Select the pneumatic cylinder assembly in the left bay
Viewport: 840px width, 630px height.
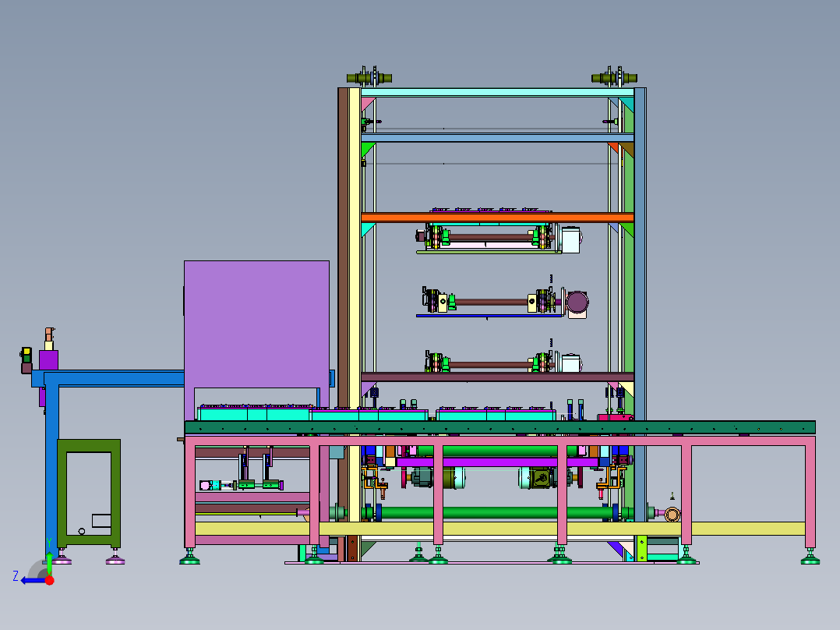(x=241, y=485)
